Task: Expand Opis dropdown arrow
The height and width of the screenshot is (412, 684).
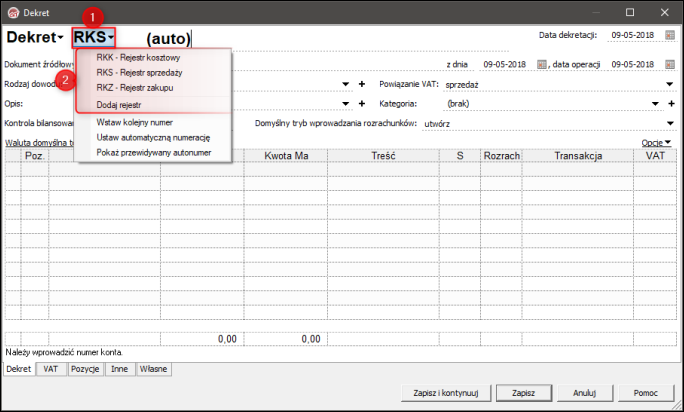Action: pyautogui.click(x=345, y=103)
